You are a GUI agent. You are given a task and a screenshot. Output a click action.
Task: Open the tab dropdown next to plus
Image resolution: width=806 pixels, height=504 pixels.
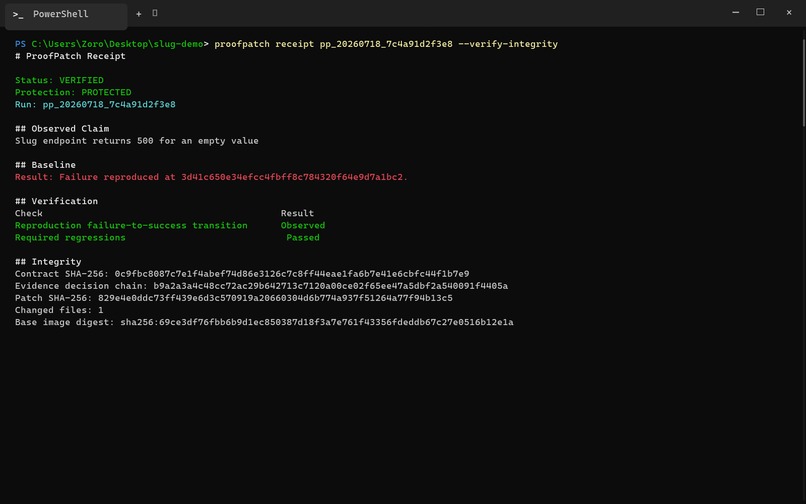(155, 13)
